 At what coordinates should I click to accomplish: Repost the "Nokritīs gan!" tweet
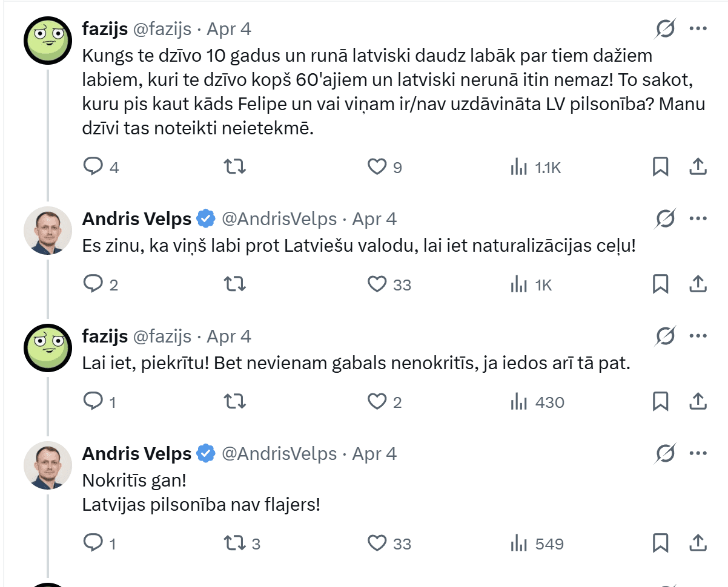pyautogui.click(x=235, y=543)
